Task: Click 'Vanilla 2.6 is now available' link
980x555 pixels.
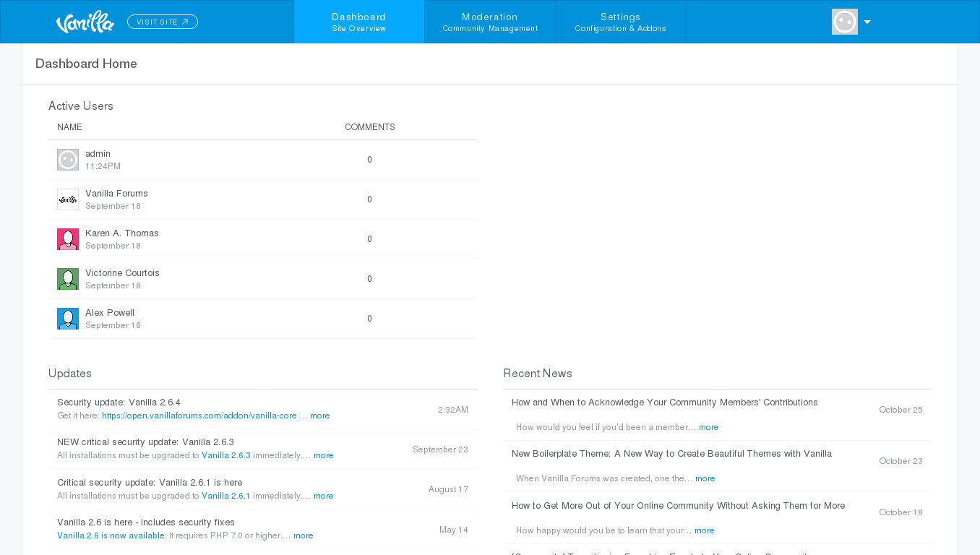Action: click(x=111, y=535)
